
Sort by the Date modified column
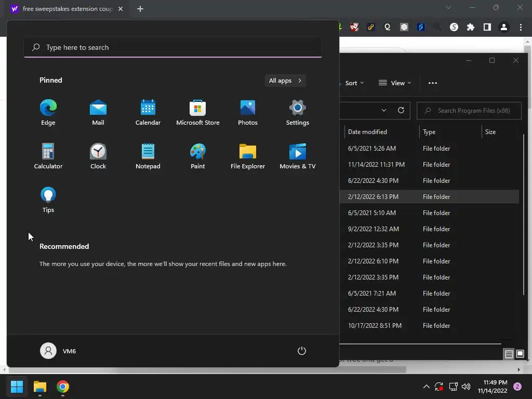click(x=382, y=132)
